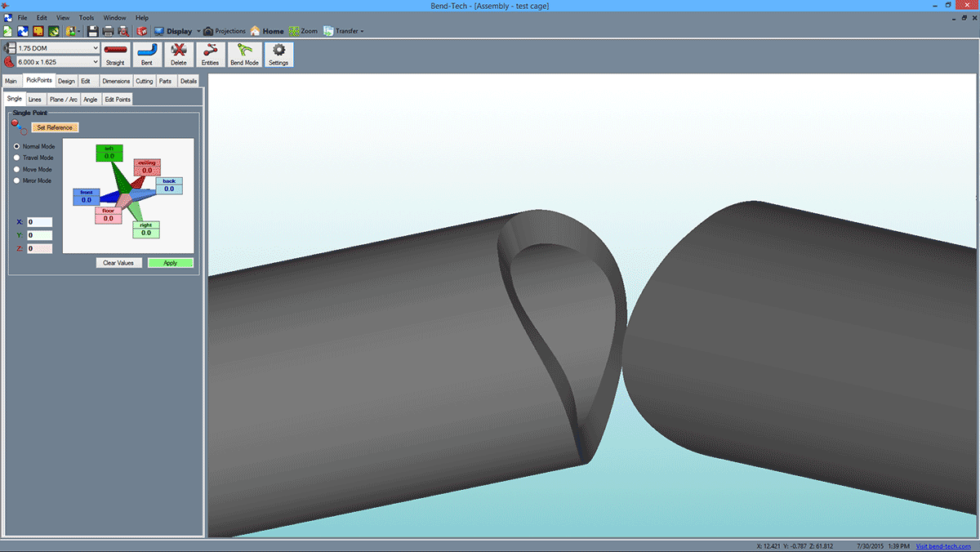The width and height of the screenshot is (980, 552).
Task: Select Travel Mode radio button
Action: click(x=17, y=158)
